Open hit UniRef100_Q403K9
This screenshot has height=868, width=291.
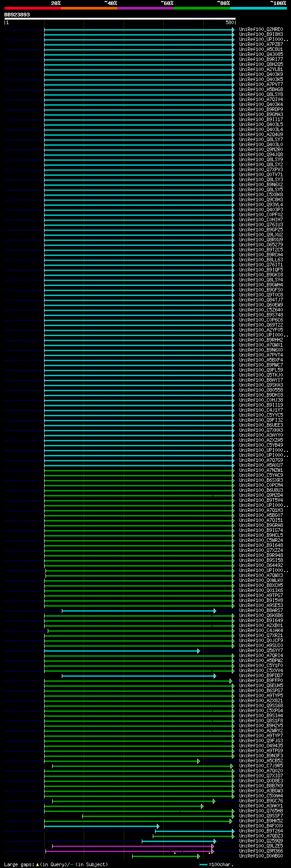261,75
